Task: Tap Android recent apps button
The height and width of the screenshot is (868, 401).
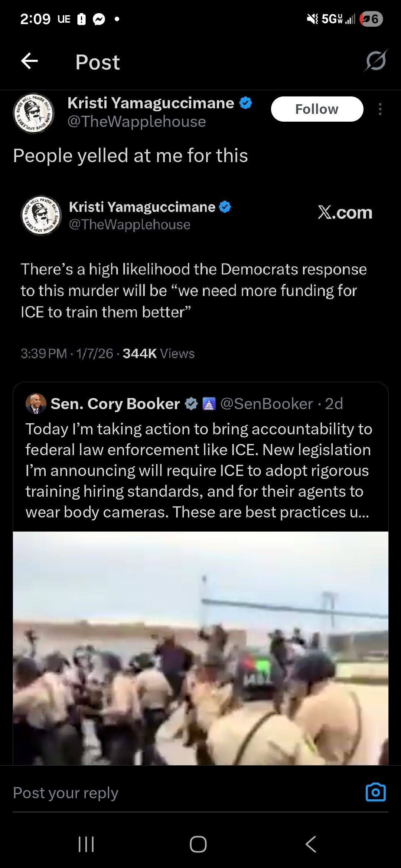Action: [x=86, y=844]
